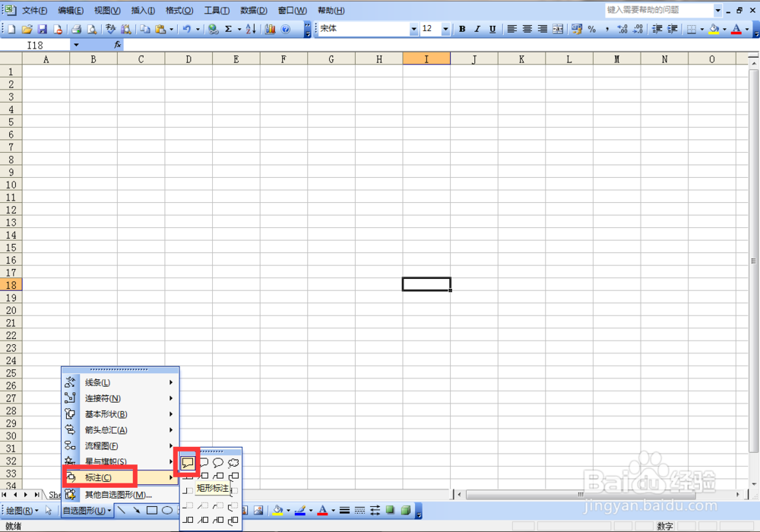
Task: Select the Rectangle tool in Drawing toolbar
Action: (154, 510)
